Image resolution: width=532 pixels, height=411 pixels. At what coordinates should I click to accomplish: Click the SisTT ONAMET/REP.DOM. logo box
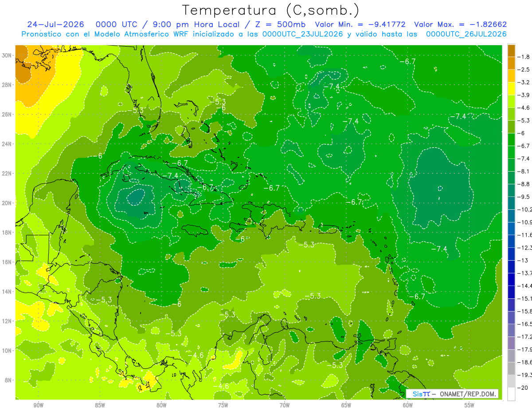452,394
